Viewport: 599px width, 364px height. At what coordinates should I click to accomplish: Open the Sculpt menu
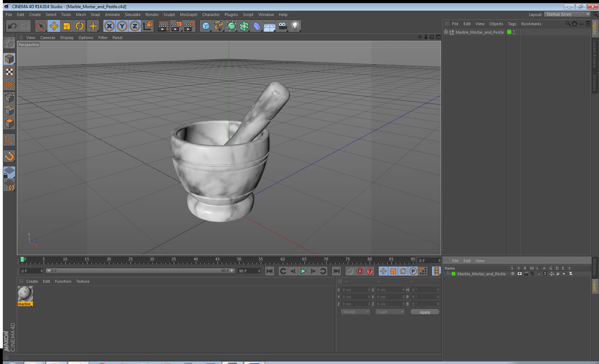(x=169, y=15)
